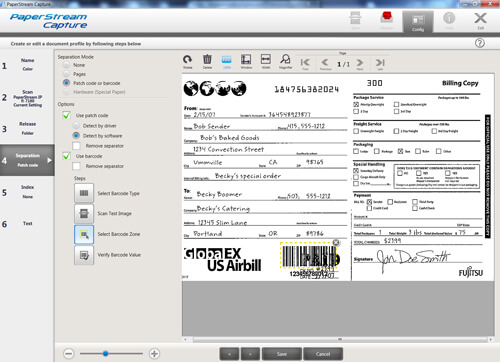Open the Config tab
Image resolution: width=500 pixels, height=362 pixels.
tap(418, 21)
